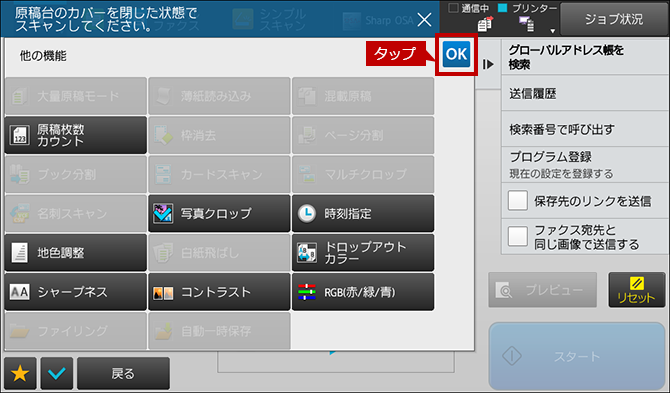Adjust シャープネス sharpness
Screen dimensions: 670x393
click(x=76, y=292)
